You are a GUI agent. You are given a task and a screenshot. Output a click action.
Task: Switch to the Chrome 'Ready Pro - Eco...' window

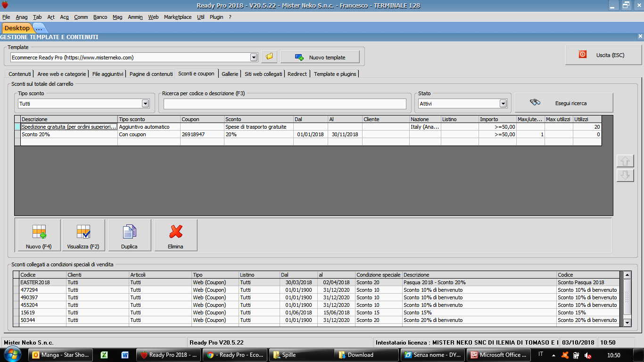[235, 355]
